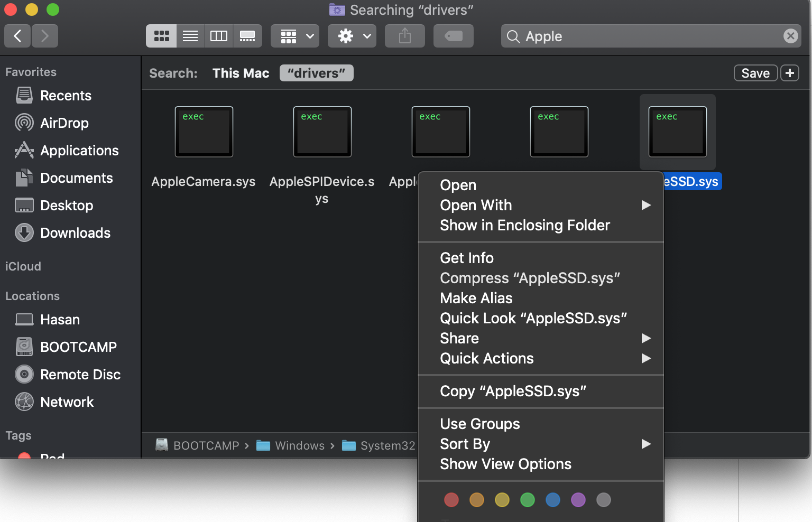Switch to column view
The image size is (812, 522).
tap(219, 36)
